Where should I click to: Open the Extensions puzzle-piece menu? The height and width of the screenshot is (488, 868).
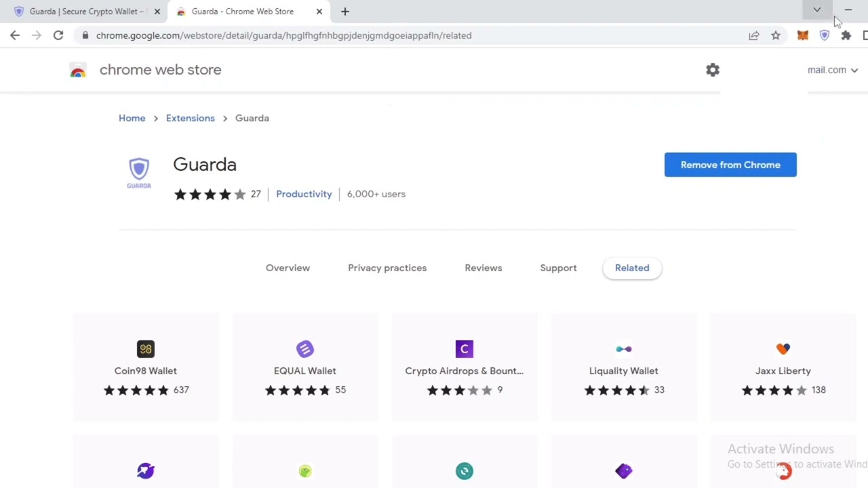click(846, 35)
